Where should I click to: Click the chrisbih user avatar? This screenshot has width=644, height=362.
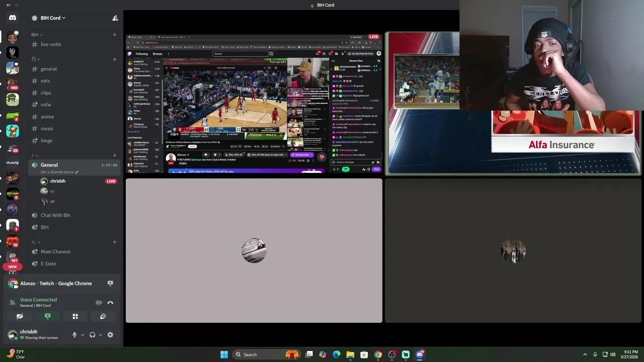click(12, 334)
